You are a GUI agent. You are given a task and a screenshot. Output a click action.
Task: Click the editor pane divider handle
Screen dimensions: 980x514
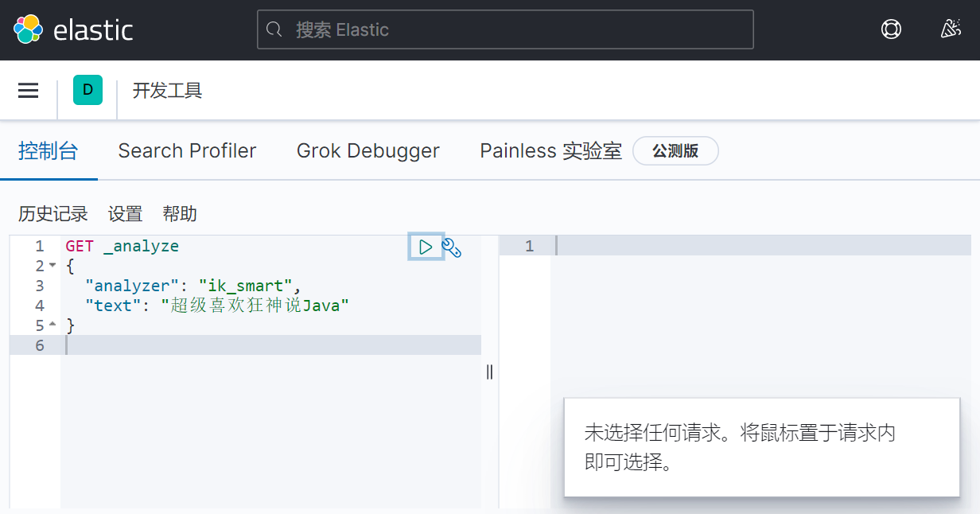point(490,372)
